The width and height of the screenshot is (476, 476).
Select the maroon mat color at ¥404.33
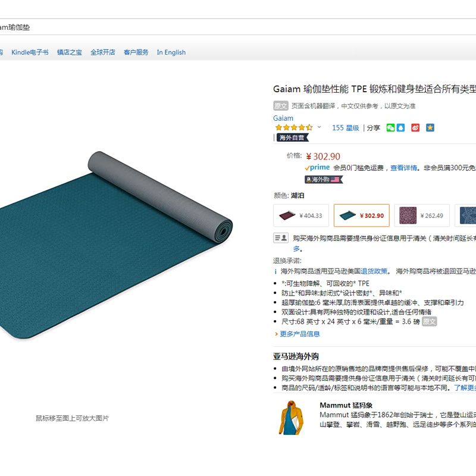click(x=301, y=215)
